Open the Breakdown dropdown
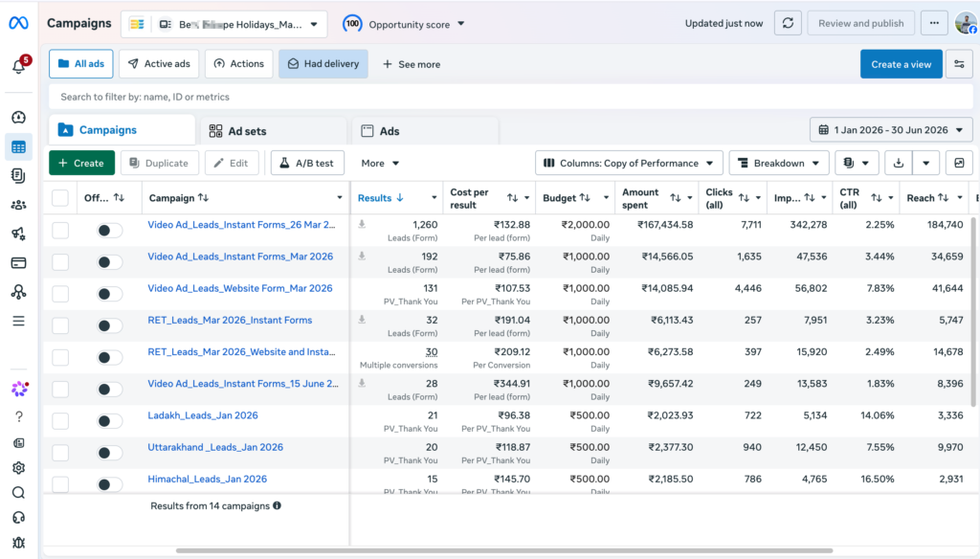The image size is (980, 559). point(779,163)
